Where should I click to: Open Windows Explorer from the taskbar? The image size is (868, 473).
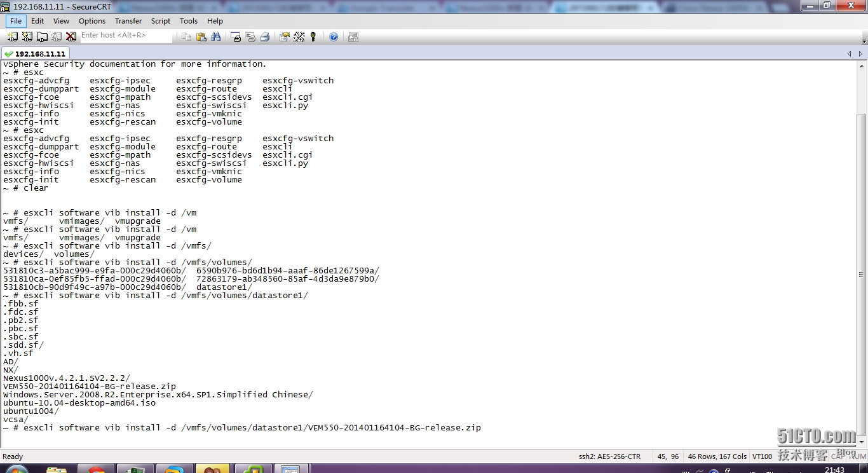point(57,469)
